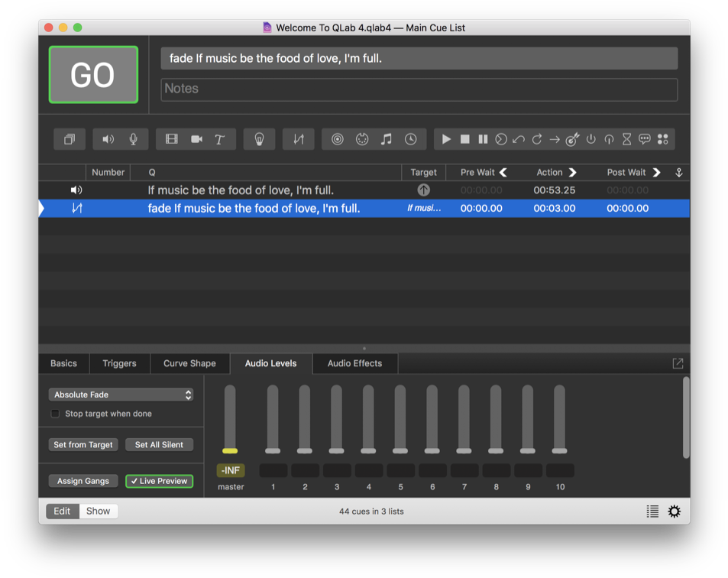Click the target arrow of the audio cue
This screenshot has width=728, height=578.
click(423, 190)
